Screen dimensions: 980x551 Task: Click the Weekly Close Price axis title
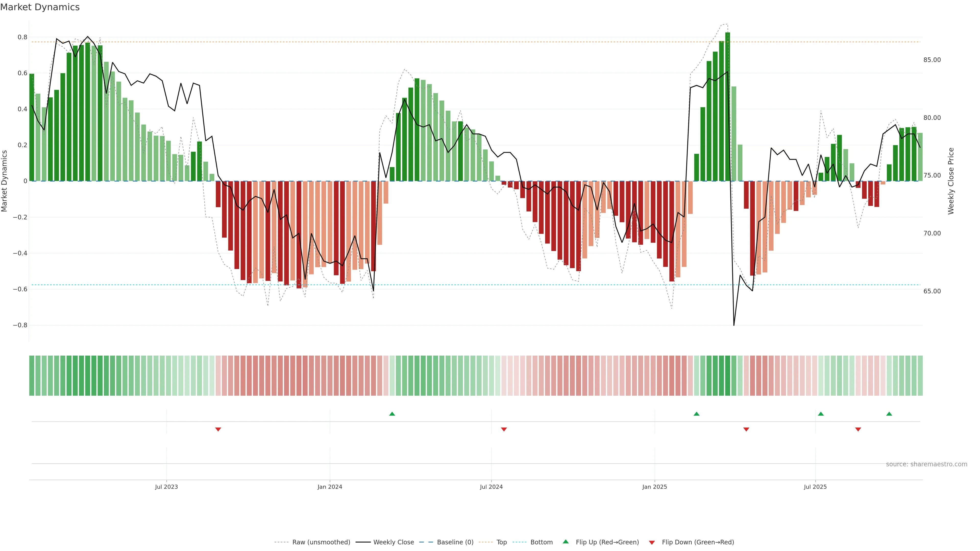(951, 181)
